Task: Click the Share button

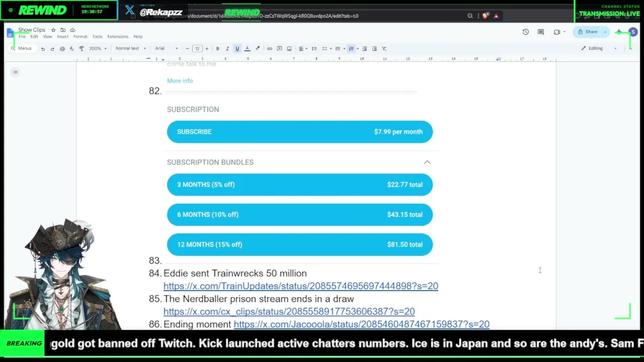Action: coord(587,32)
